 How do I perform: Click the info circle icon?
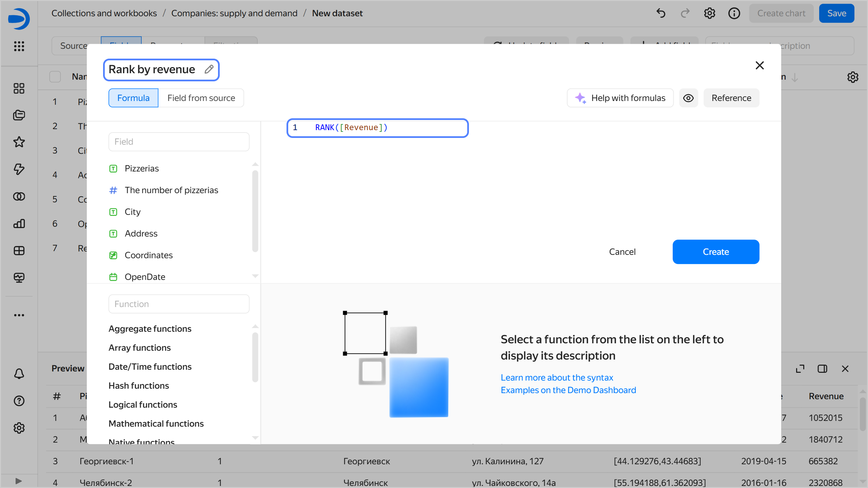coord(734,13)
